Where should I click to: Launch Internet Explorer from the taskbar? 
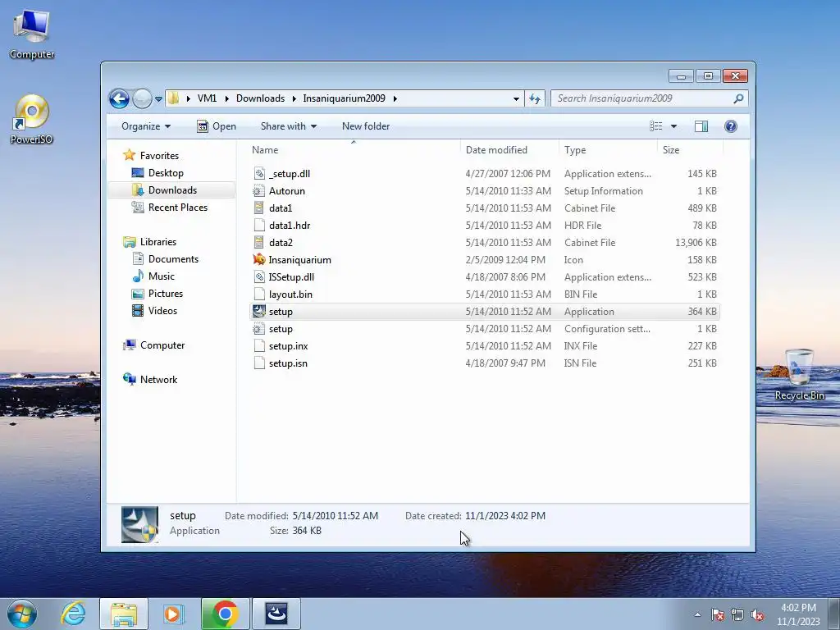[73, 614]
